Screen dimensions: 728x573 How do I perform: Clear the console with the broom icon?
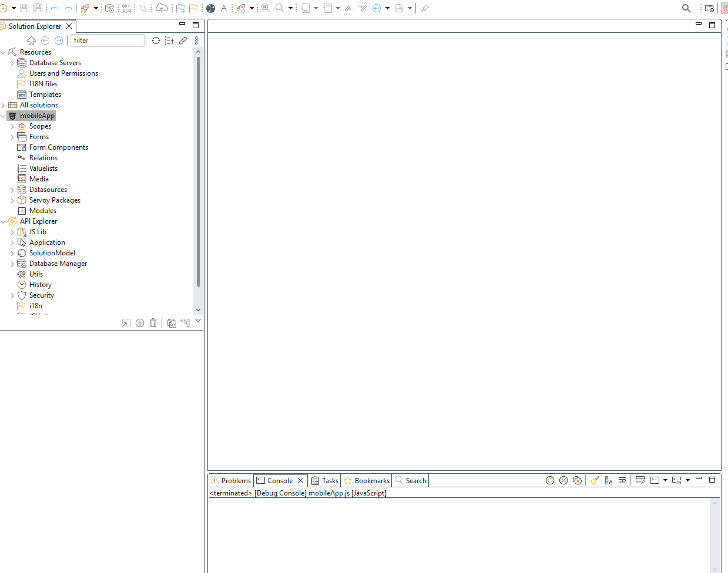(595, 480)
